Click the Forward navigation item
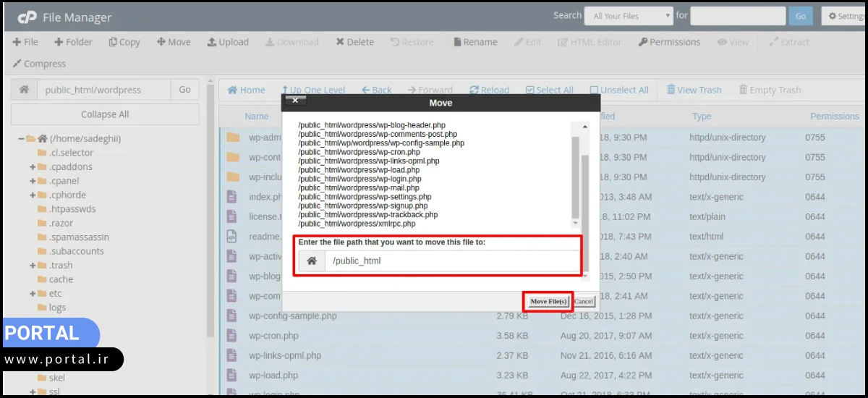The height and width of the screenshot is (398, 868). click(x=430, y=90)
